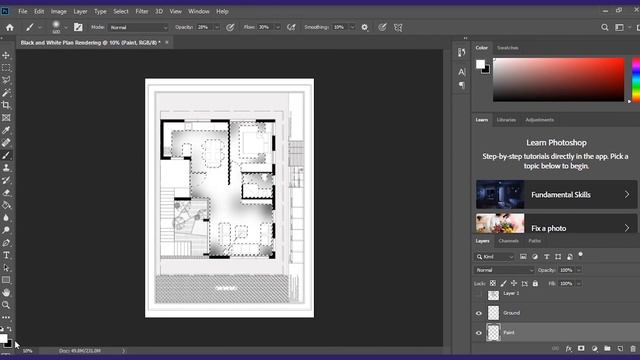Toggle the brush settings panel
Screen dimensions: 640x360
coord(78,27)
